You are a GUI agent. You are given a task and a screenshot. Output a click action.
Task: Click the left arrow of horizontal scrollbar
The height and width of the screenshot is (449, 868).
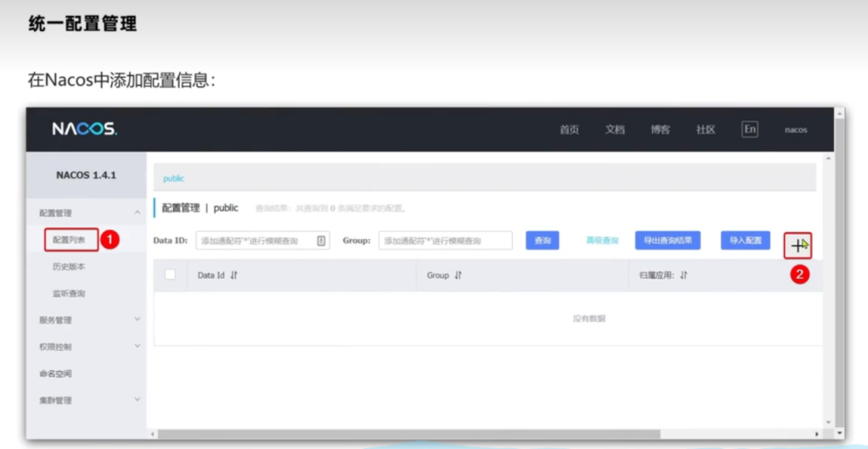point(153,434)
